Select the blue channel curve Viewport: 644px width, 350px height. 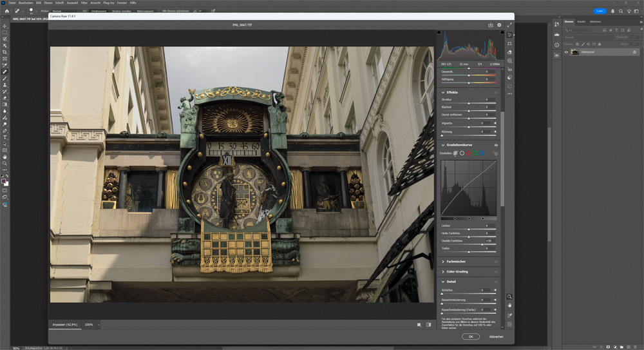coord(482,153)
